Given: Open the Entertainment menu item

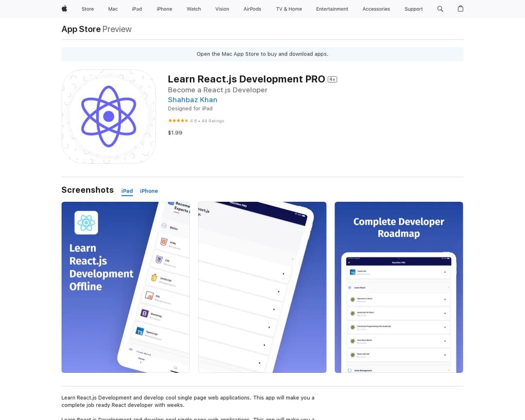Looking at the screenshot, I should click(x=332, y=9).
